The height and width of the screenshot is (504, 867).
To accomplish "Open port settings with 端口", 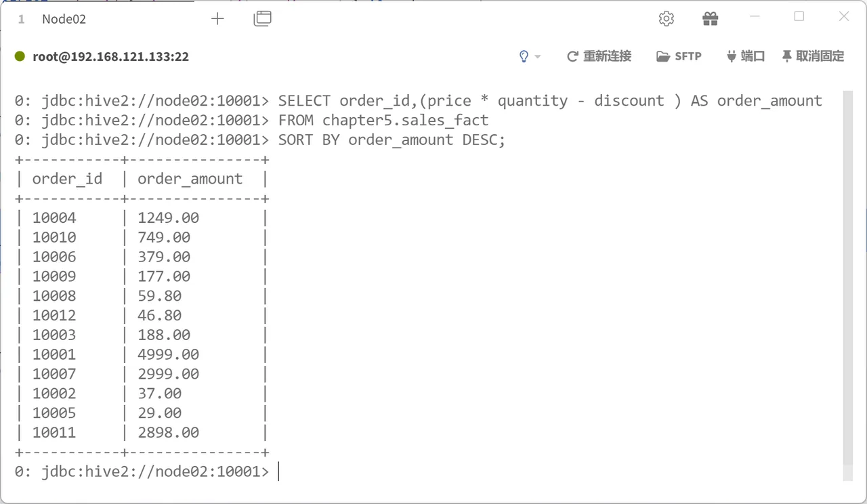I will [x=745, y=56].
